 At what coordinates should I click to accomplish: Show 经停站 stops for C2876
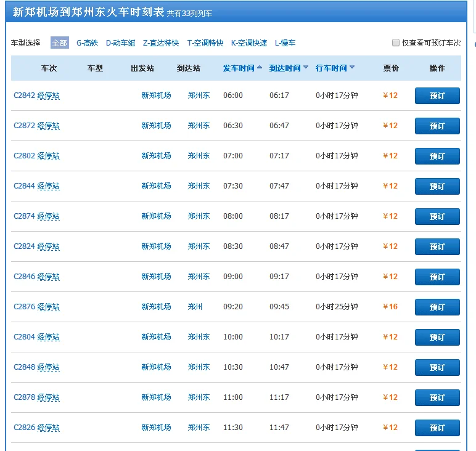48,307
